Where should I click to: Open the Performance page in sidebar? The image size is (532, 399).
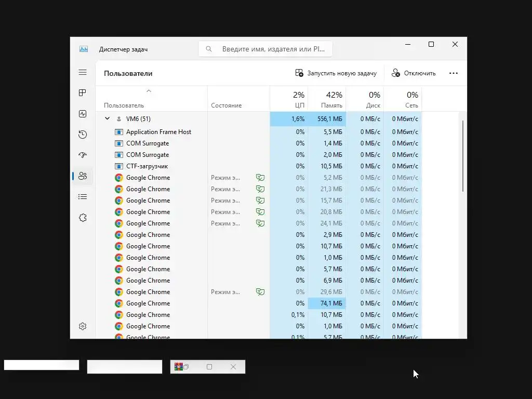coord(83,114)
